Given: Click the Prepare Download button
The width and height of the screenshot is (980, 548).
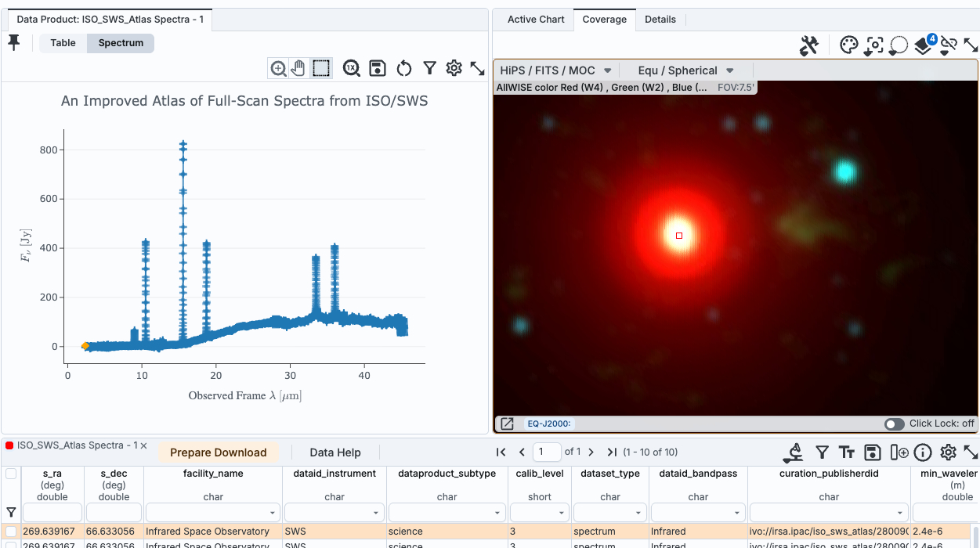Looking at the screenshot, I should (x=218, y=452).
